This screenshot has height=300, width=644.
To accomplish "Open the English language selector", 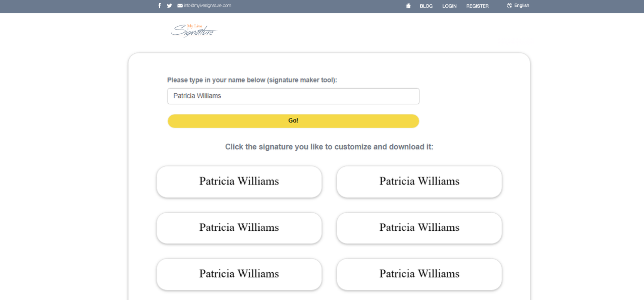I will tap(521, 5).
